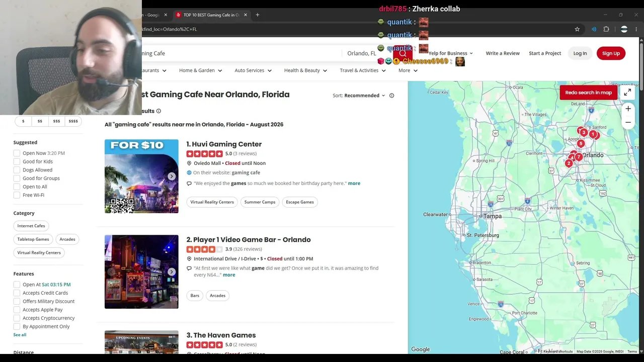Screen dimensions: 644x362
Task: Open the browser Extensions puzzle icon
Action: 606,29
